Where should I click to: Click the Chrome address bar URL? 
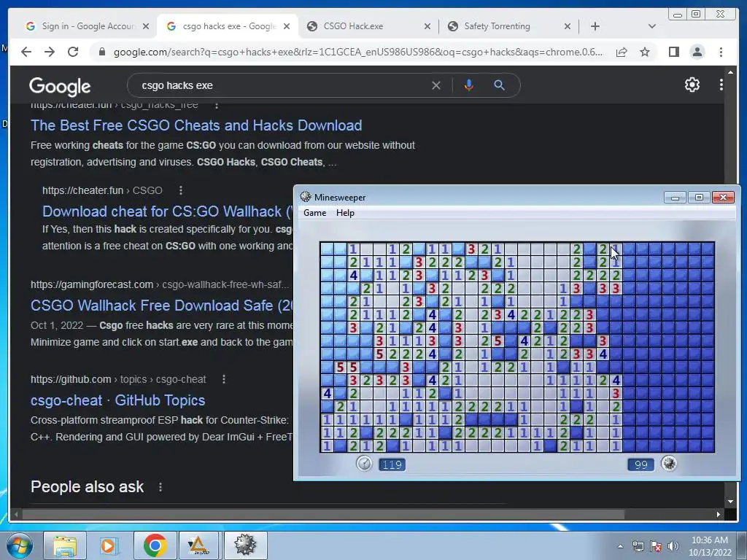tap(357, 52)
